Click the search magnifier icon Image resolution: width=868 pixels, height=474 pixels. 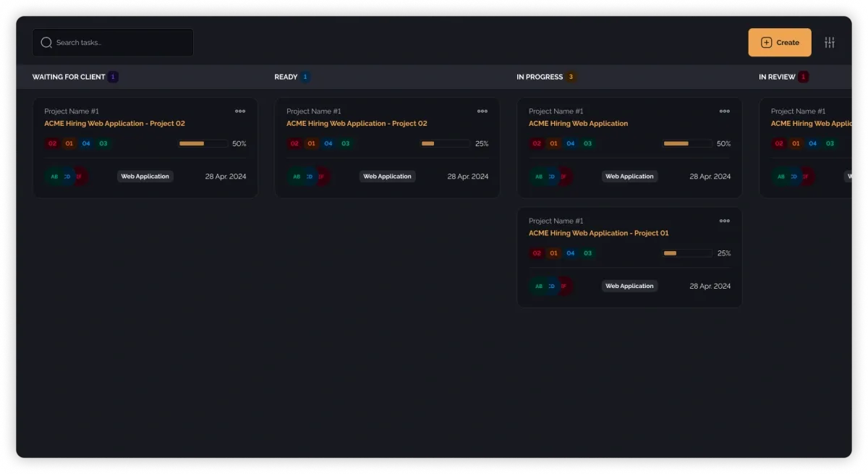46,42
